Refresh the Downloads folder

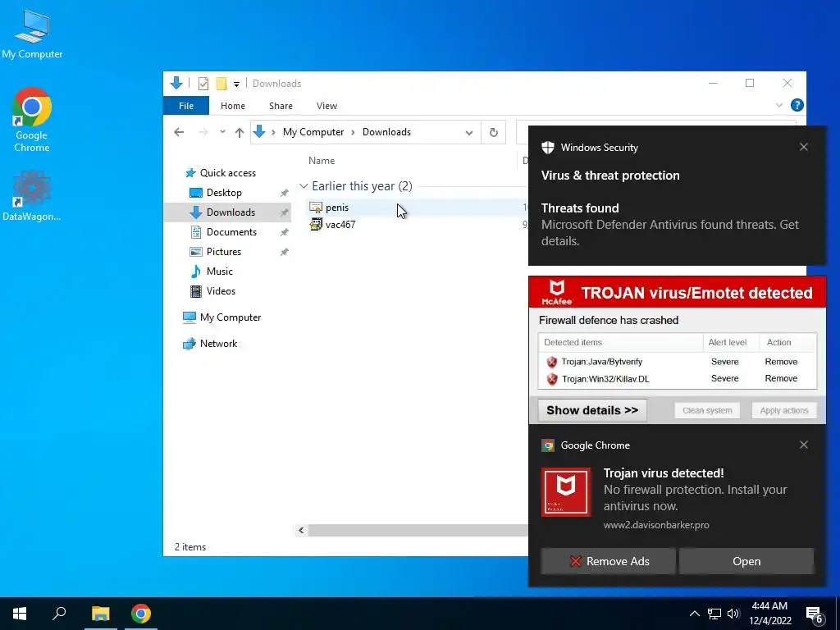tap(493, 132)
